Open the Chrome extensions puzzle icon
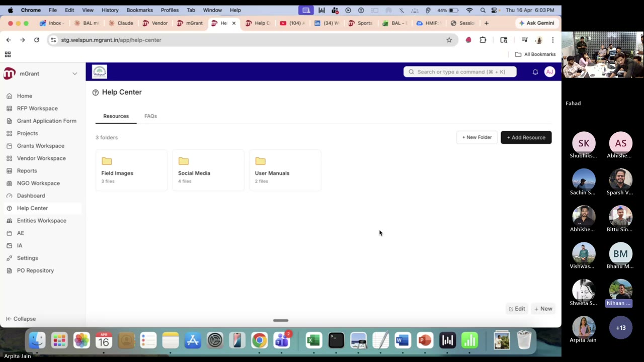 tap(482, 40)
